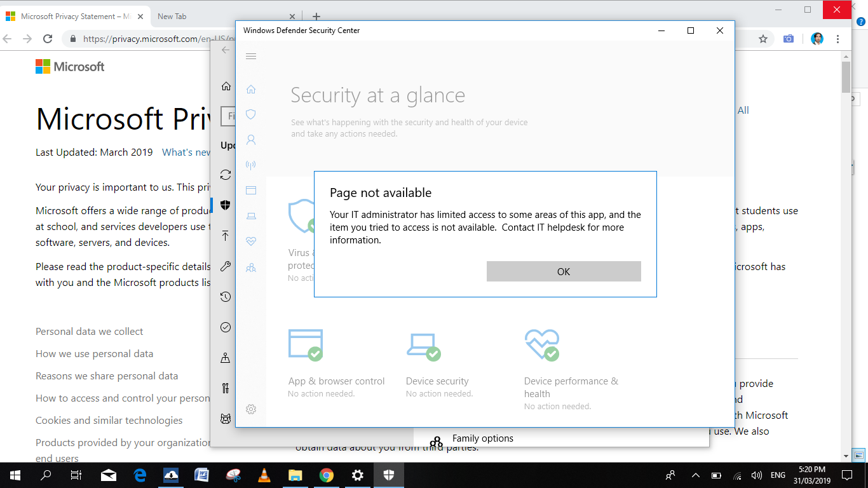Image resolution: width=868 pixels, height=488 pixels.
Task: Open VLC media player from the taskbar
Action: (x=264, y=475)
